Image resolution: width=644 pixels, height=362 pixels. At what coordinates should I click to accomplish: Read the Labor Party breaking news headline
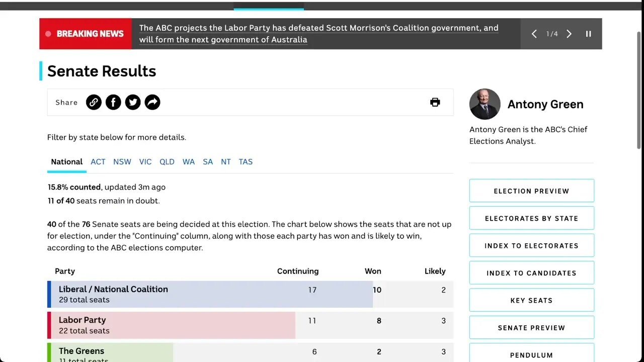pos(318,34)
